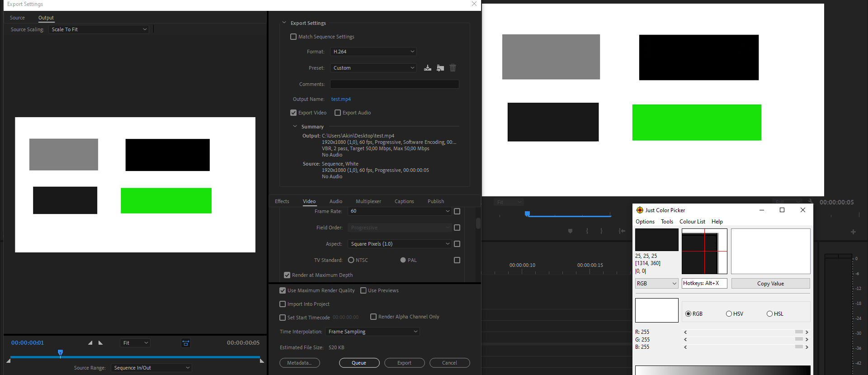Open the Time Interpolation dropdown
The height and width of the screenshot is (375, 868).
tap(373, 332)
